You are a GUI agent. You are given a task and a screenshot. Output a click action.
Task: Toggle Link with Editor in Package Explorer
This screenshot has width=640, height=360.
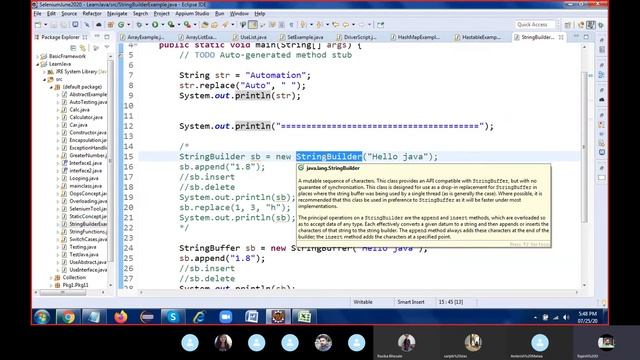pyautogui.click(x=83, y=48)
